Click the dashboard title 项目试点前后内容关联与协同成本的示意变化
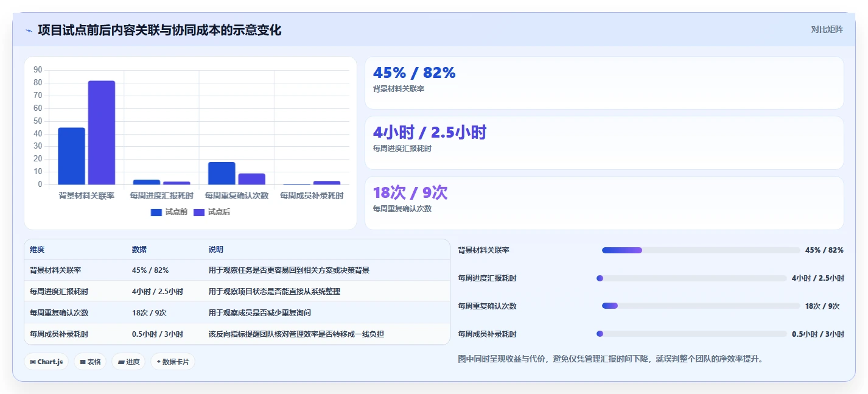Screen dimensions: 868x394 pos(159,30)
